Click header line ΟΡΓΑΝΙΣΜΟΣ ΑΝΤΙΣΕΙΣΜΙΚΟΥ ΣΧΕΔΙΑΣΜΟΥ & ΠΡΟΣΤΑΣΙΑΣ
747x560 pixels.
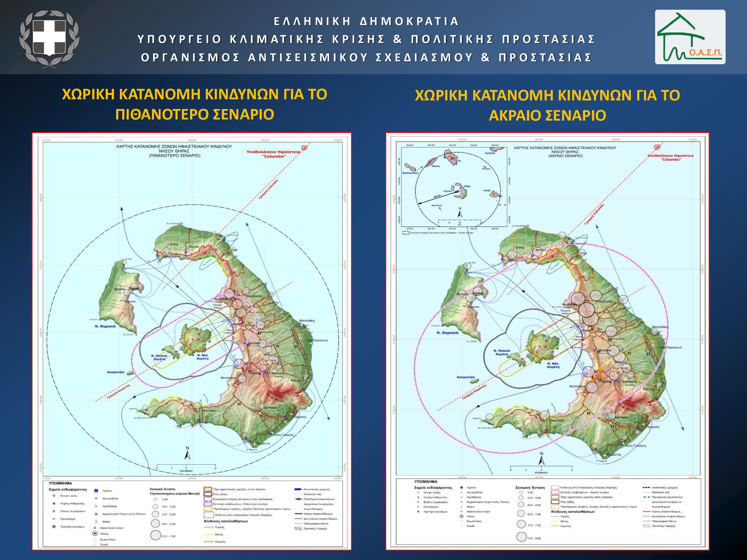[366, 57]
